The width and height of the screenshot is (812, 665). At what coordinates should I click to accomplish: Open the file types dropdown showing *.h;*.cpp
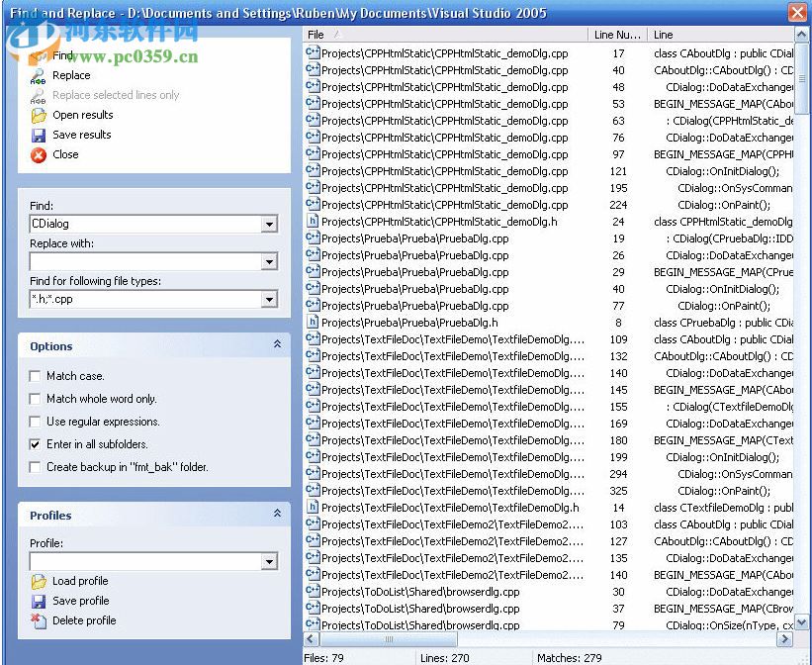268,299
